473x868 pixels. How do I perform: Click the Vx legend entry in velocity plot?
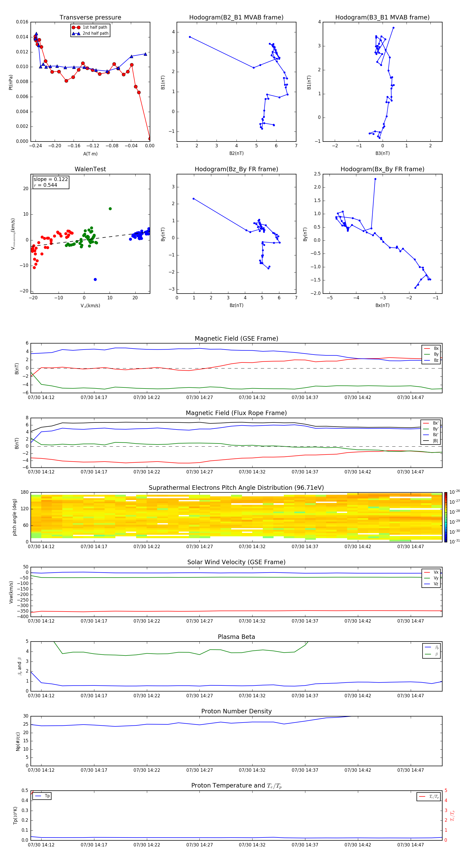click(x=431, y=573)
